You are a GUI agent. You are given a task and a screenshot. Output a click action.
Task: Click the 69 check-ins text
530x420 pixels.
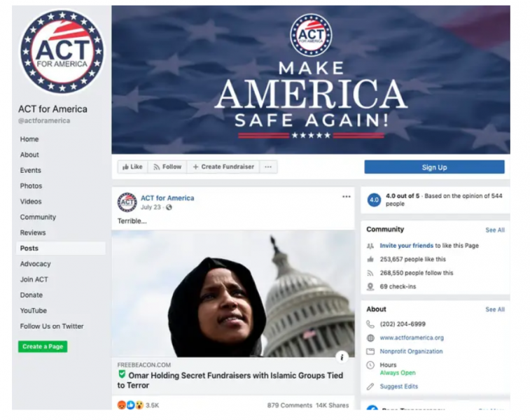[398, 286]
